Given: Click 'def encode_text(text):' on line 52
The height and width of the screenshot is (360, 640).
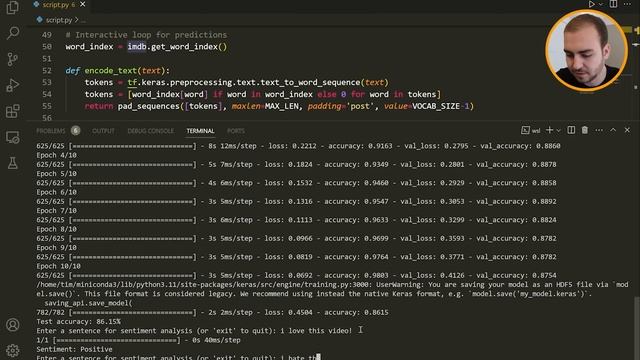Looking at the screenshot, I should [118, 71].
